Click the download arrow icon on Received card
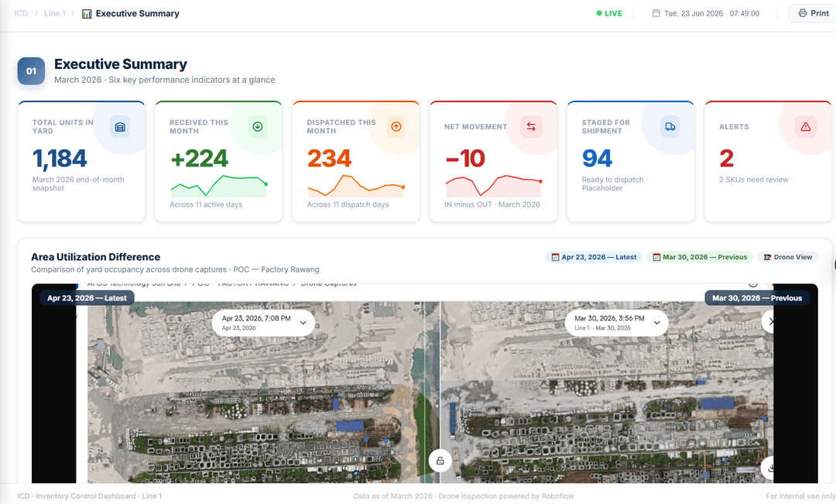836x504 pixels. coord(258,127)
